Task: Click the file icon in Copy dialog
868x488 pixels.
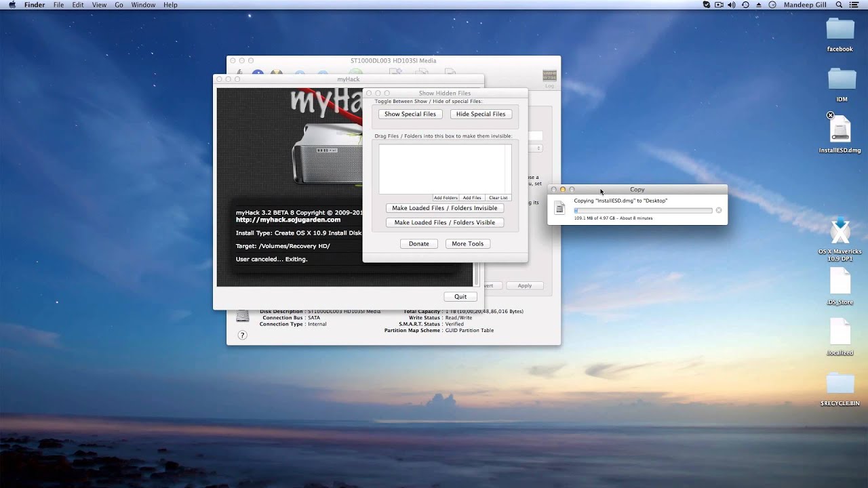Action: point(559,209)
